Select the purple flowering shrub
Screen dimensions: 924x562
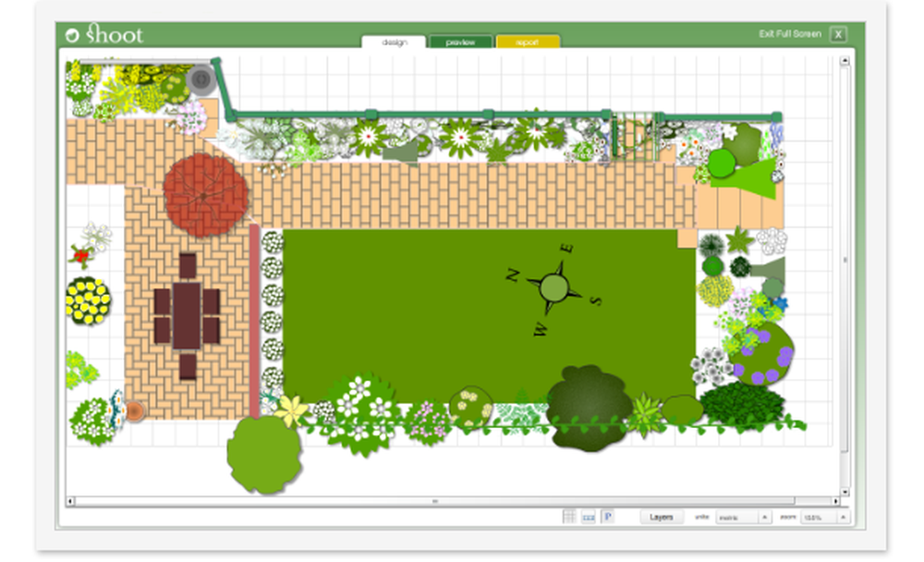coord(762,354)
